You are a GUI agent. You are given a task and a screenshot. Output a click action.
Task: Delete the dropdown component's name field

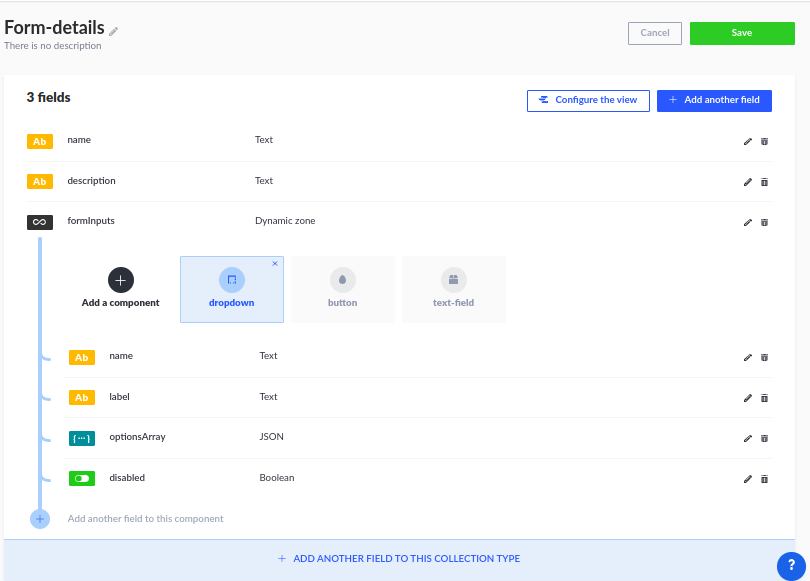[x=765, y=357]
